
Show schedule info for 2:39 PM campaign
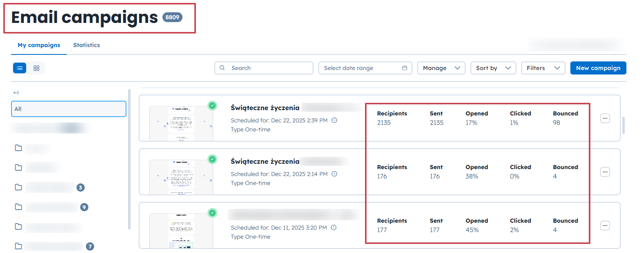click(x=334, y=120)
